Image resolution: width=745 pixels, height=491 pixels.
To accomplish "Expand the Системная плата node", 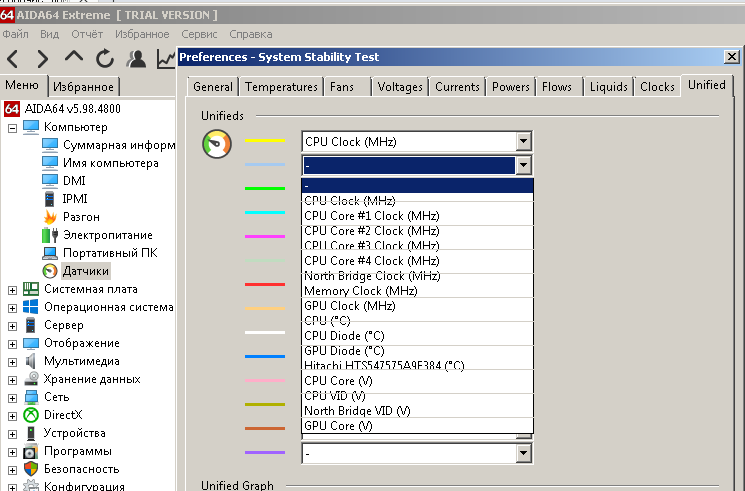I will click(x=12, y=290).
